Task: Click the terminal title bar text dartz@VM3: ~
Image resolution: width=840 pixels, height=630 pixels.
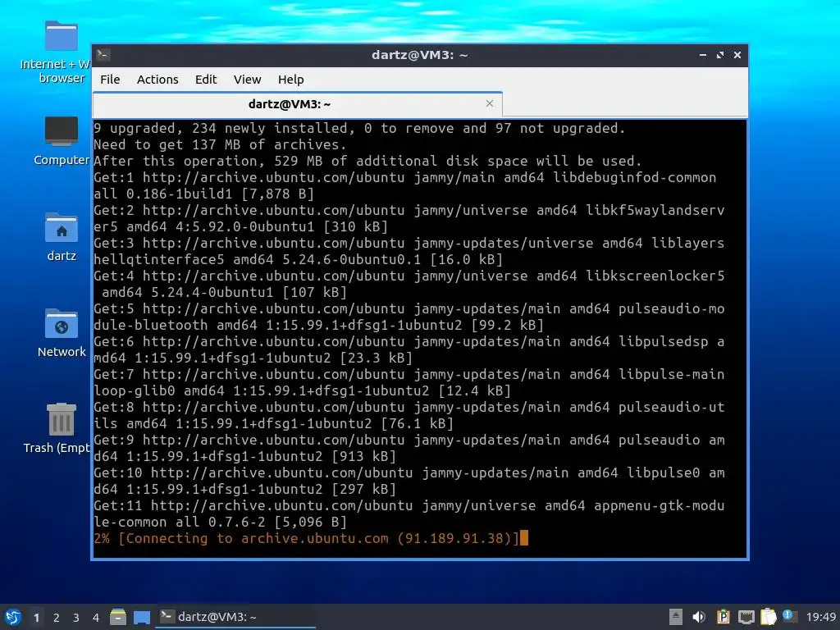Action: (419, 55)
